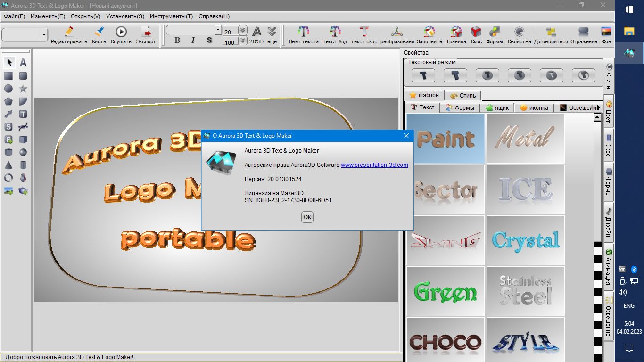Expand the font size 20 dropdown
The width and height of the screenshot is (644, 362).
click(243, 30)
